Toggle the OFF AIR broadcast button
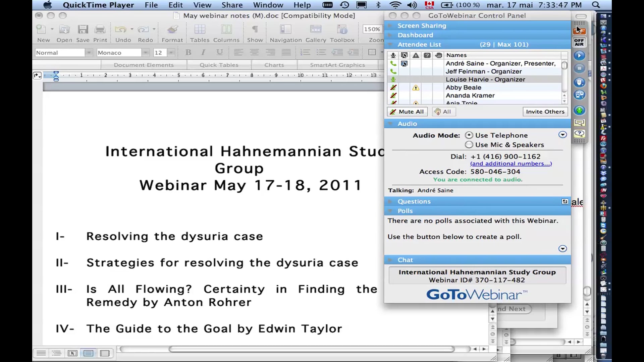The height and width of the screenshot is (362, 644). click(x=579, y=42)
